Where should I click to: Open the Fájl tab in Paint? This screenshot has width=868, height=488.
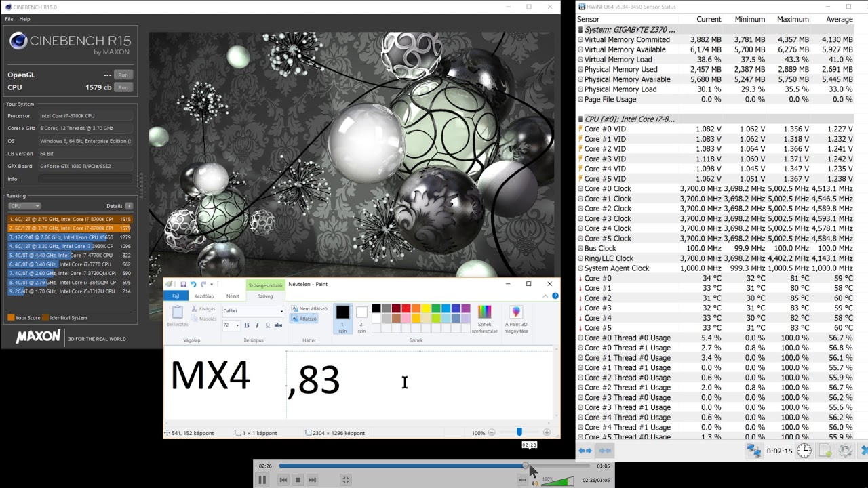point(176,296)
